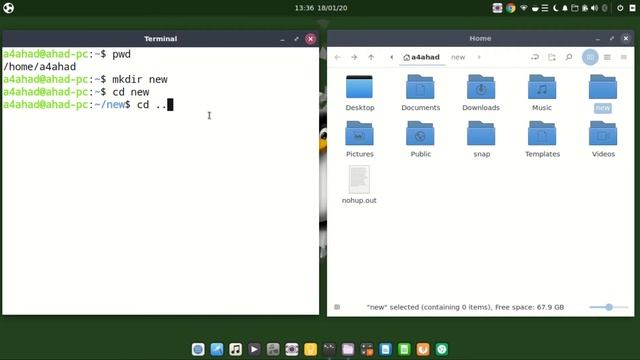Close the Home file manager window
Image resolution: width=640 pixels, height=360 pixels.
click(x=626, y=39)
